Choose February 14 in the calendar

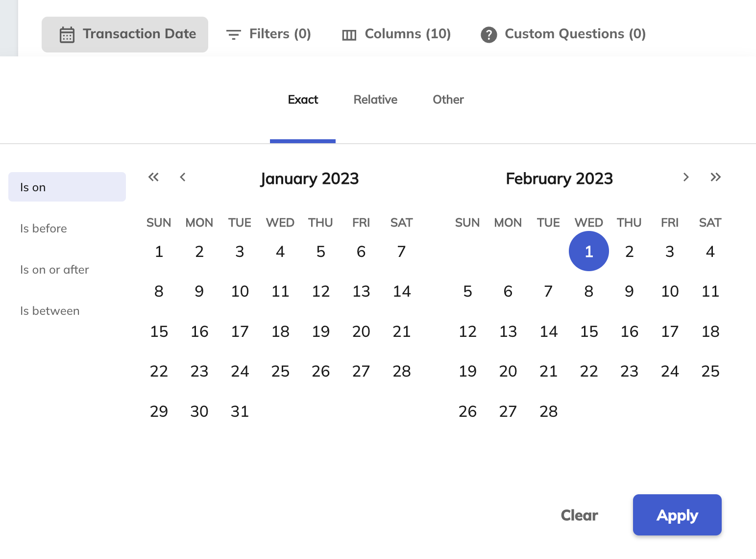pos(549,331)
